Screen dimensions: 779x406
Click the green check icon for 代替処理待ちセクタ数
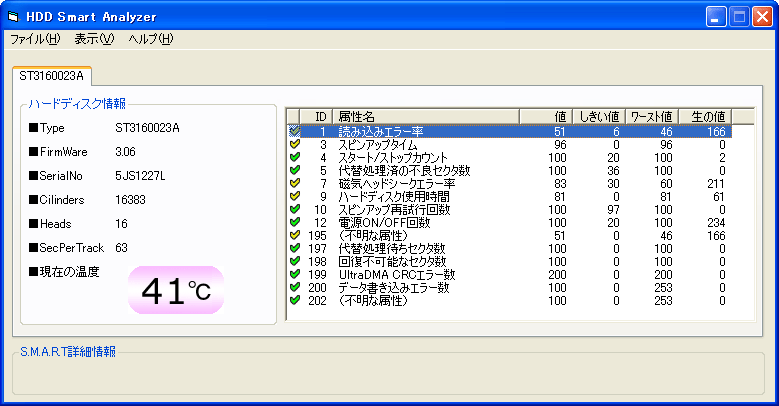pyautogui.click(x=295, y=248)
